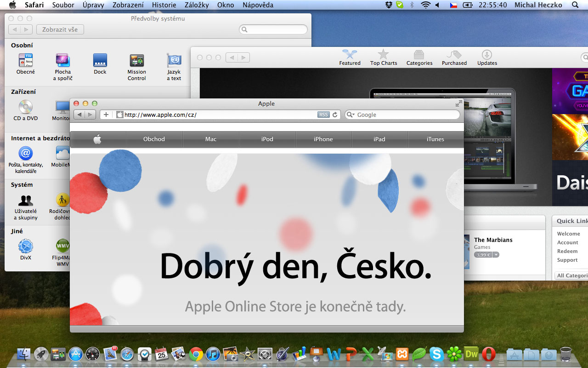This screenshot has height=368, width=588.
Task: Go forward in App Store window
Action: click(244, 57)
